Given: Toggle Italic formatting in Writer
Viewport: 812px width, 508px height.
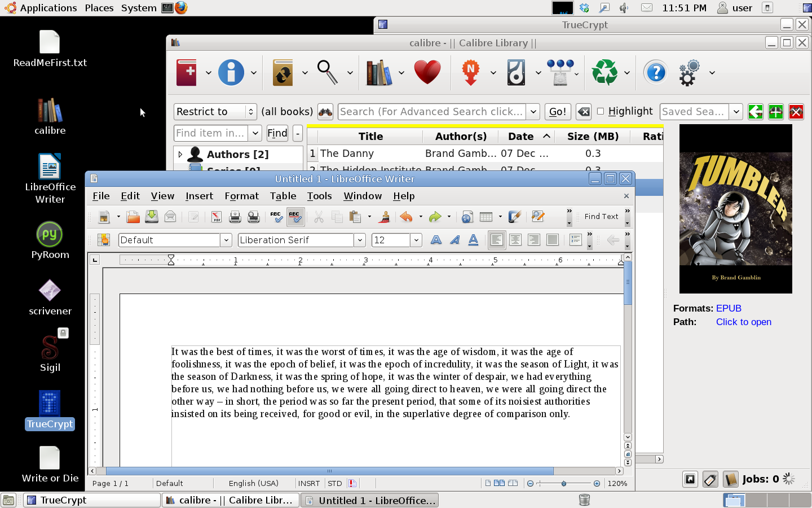Looking at the screenshot, I should click(455, 240).
